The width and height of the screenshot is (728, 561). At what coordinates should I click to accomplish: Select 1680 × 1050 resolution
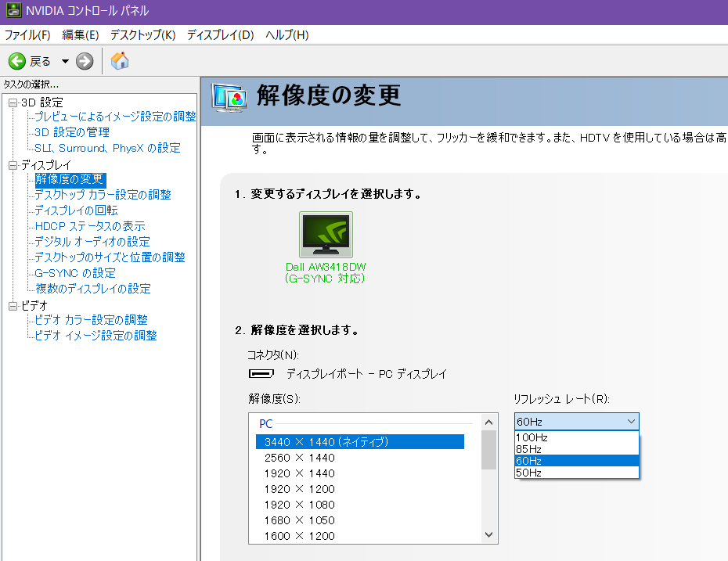[300, 520]
